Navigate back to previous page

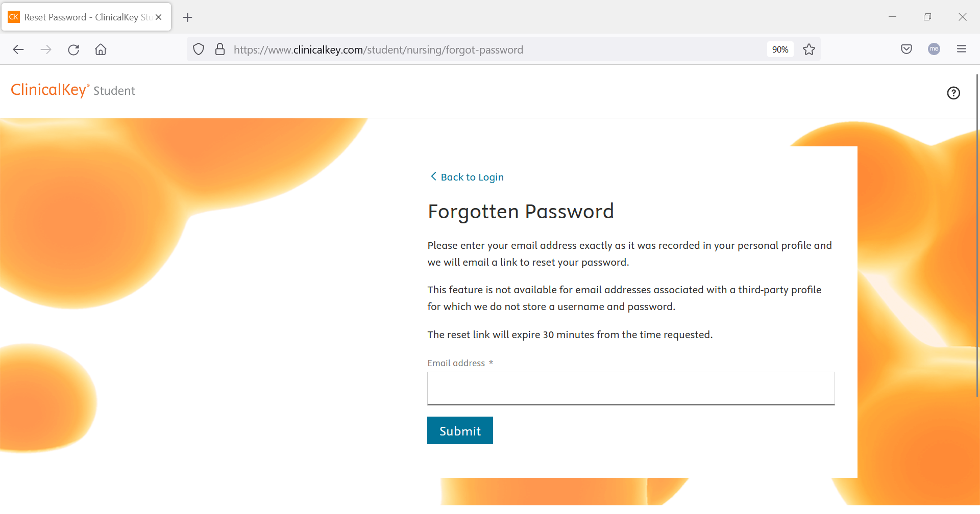pyautogui.click(x=18, y=49)
